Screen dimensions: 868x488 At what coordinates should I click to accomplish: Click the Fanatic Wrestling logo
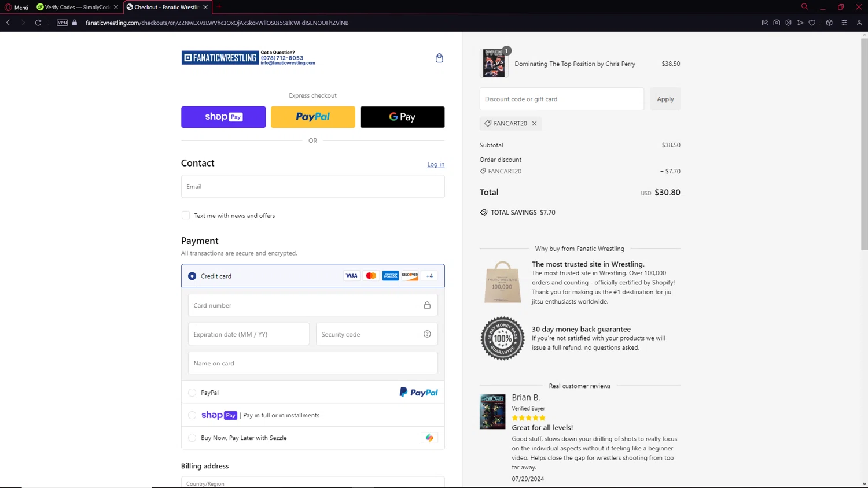tap(220, 58)
